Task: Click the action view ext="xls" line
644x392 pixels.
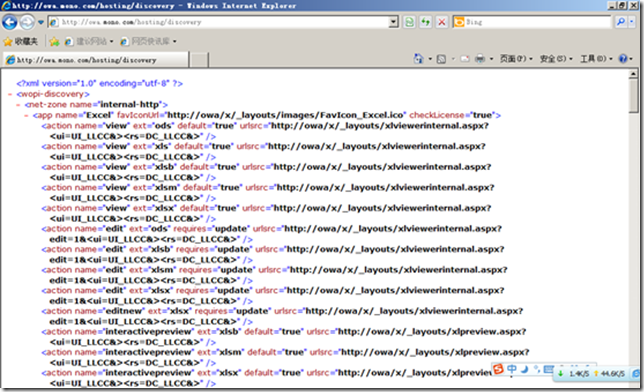Action: coord(263,152)
